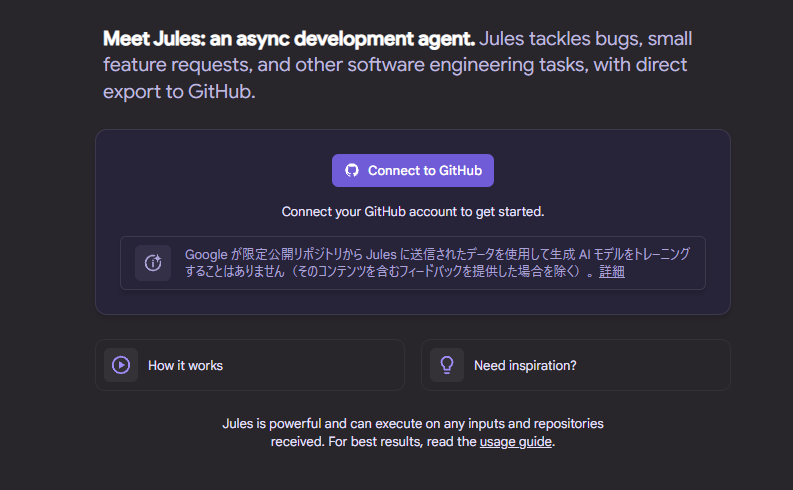Click the 'Meet Jules: an async development agent.' heading
This screenshot has width=793, height=490.
(x=289, y=39)
